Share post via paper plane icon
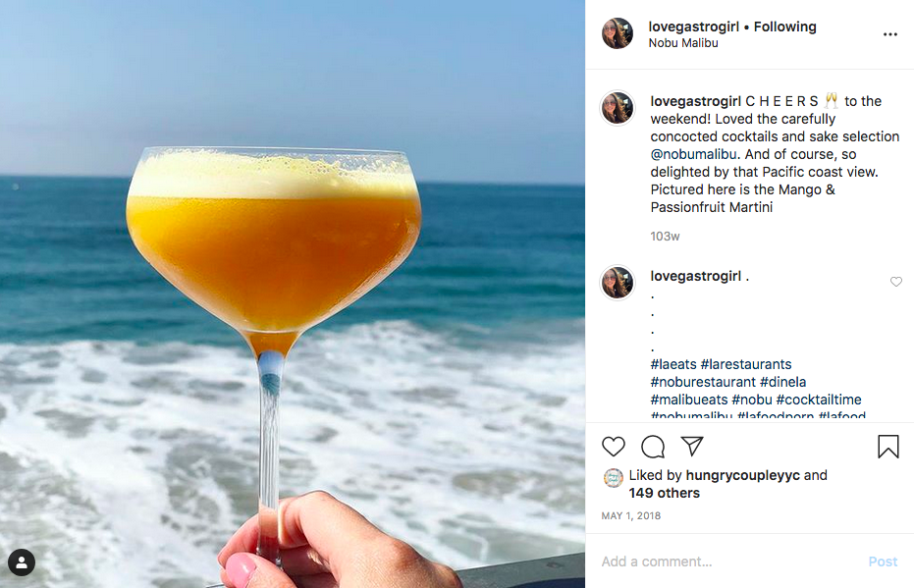Viewport: 914px width, 588px height. tap(692, 447)
